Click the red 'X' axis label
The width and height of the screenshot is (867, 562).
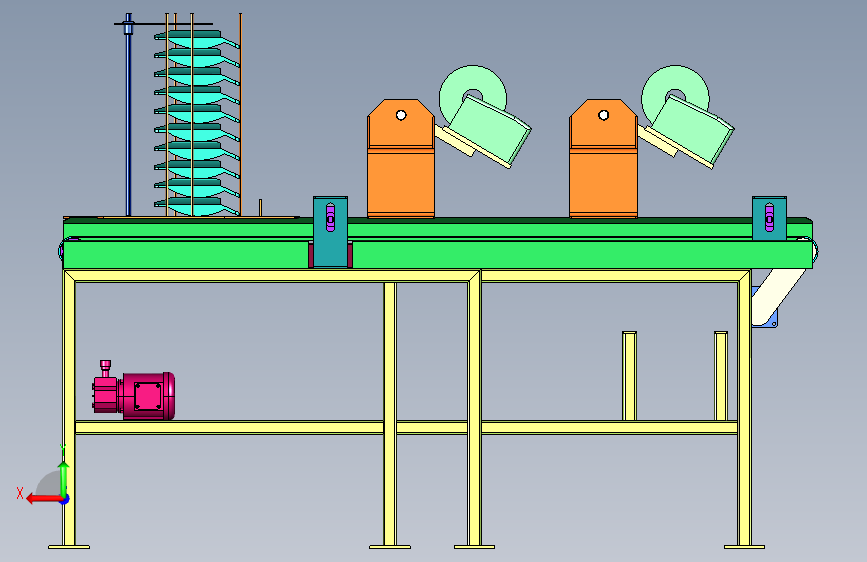pyautogui.click(x=20, y=493)
